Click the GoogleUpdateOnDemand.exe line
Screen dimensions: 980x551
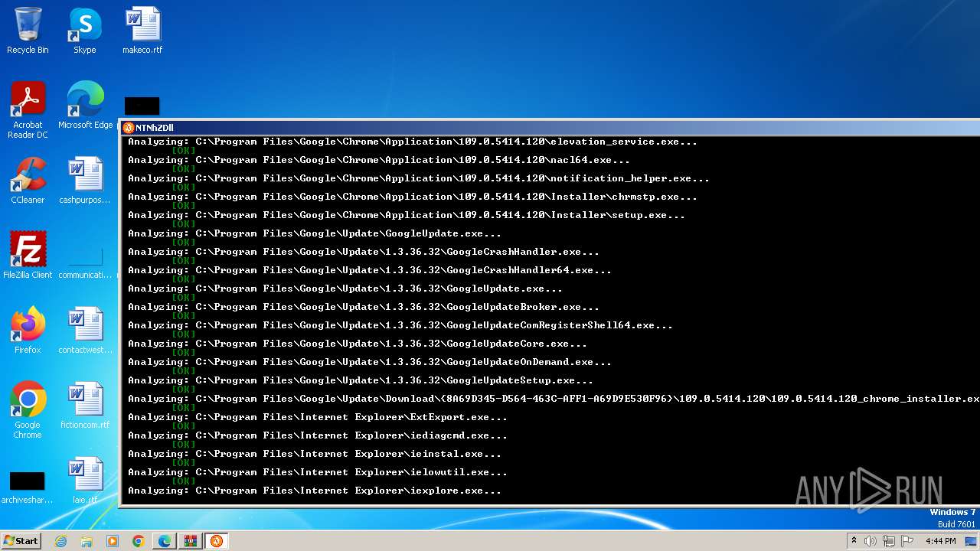tap(370, 362)
